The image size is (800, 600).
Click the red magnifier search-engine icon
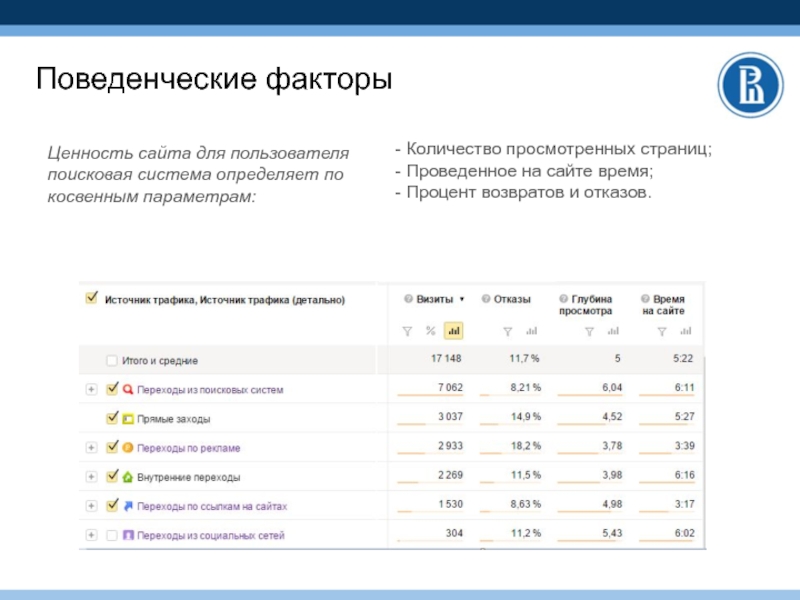(x=128, y=390)
